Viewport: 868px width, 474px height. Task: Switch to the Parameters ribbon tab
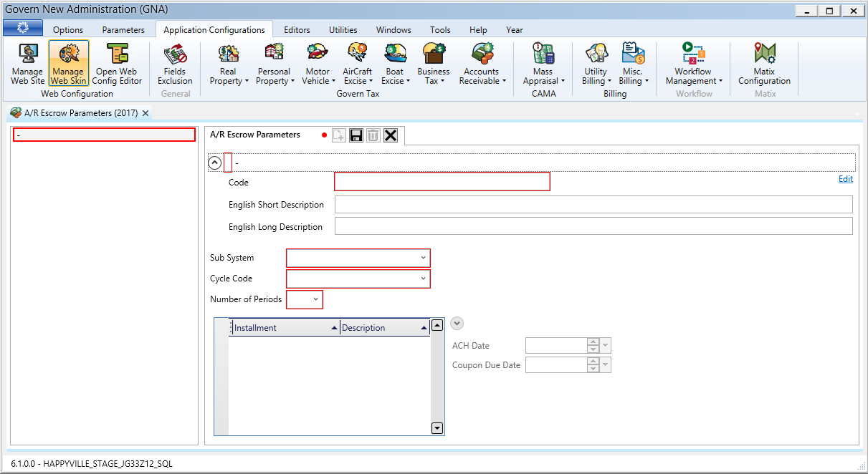[123, 30]
